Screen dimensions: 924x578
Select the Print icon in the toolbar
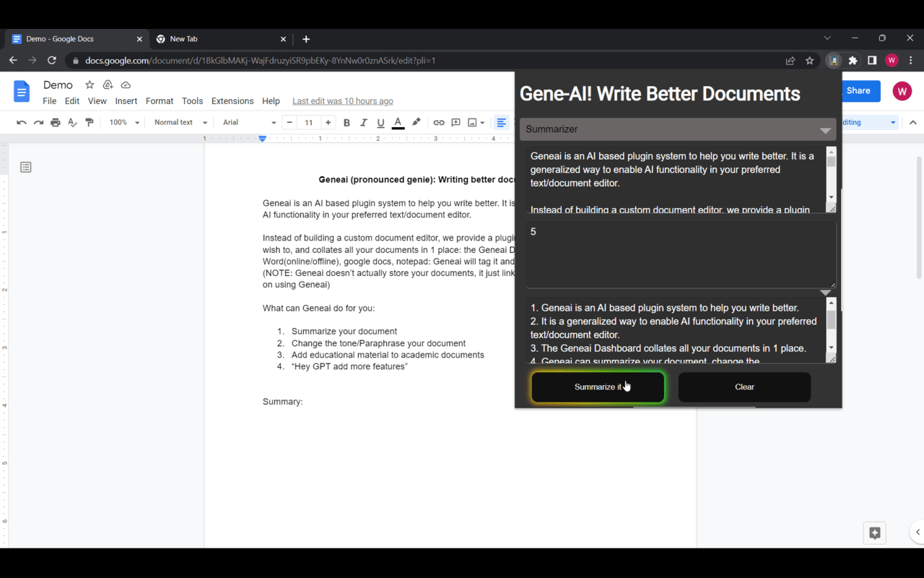pyautogui.click(x=55, y=122)
